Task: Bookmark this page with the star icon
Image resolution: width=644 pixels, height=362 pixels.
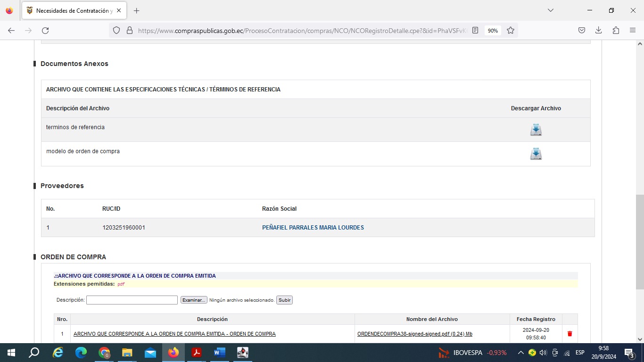Action: click(x=511, y=30)
